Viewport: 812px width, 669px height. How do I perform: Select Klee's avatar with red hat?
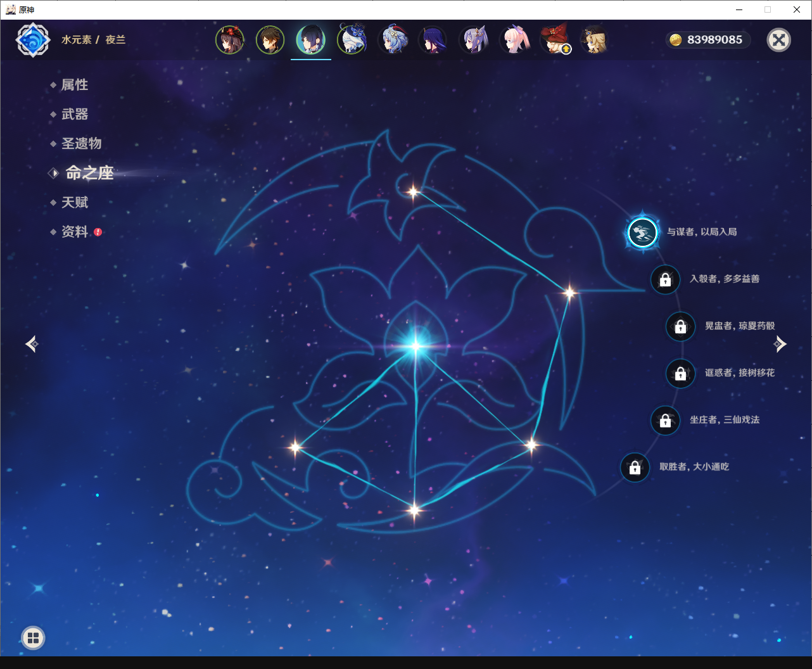pos(554,40)
